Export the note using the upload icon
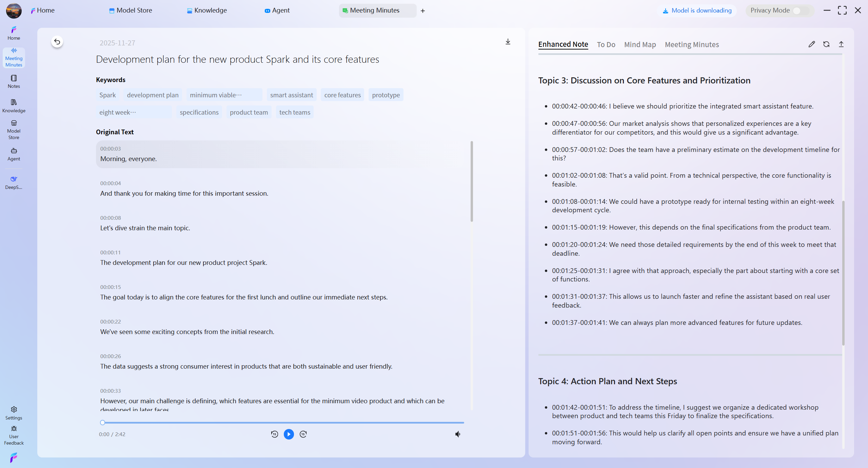 pyautogui.click(x=842, y=44)
